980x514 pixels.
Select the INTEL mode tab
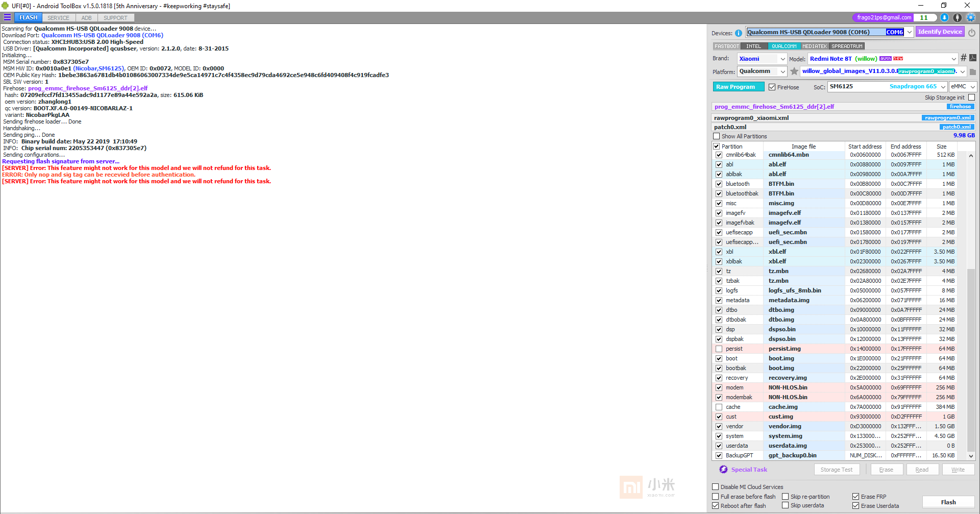[754, 46]
